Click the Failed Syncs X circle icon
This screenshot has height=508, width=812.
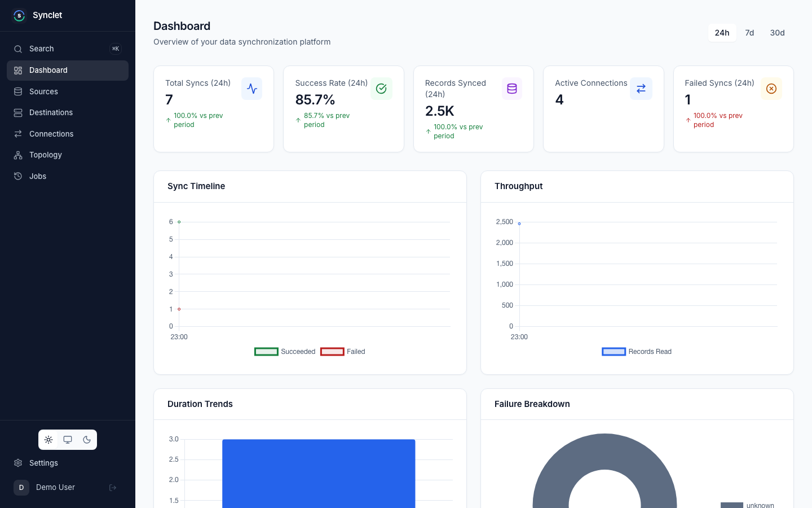pyautogui.click(x=771, y=89)
